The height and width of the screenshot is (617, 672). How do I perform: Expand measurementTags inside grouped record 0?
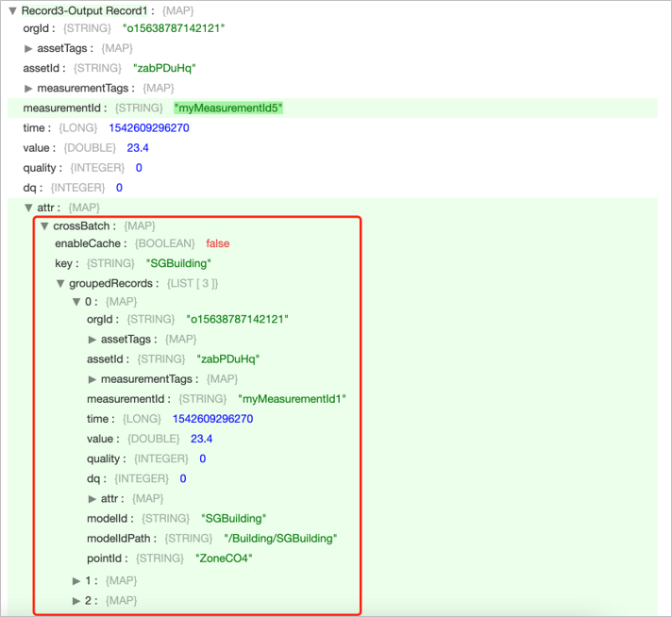(x=92, y=379)
